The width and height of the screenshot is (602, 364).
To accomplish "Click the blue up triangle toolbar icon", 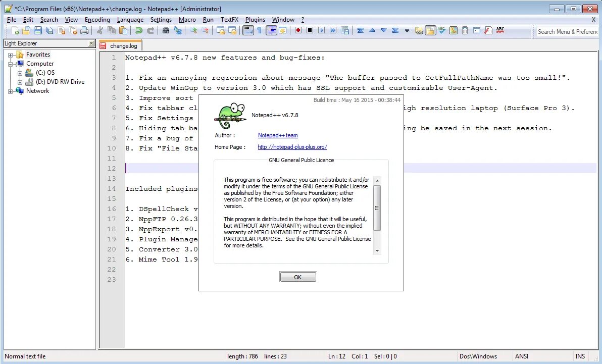I will (372, 30).
